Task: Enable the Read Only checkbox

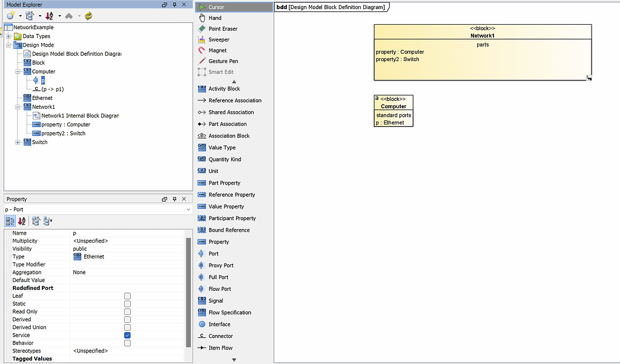Action: click(127, 311)
